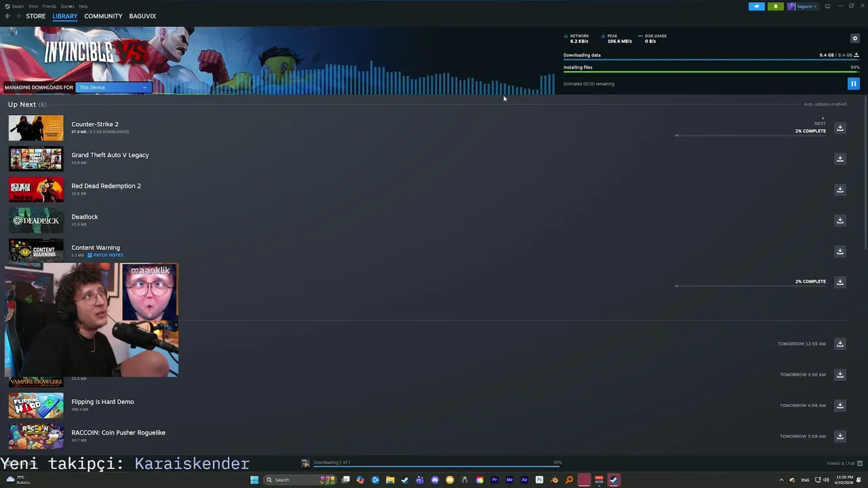868x488 pixels.
Task: Click the Downloading 1 of 7 status
Action: point(332,462)
